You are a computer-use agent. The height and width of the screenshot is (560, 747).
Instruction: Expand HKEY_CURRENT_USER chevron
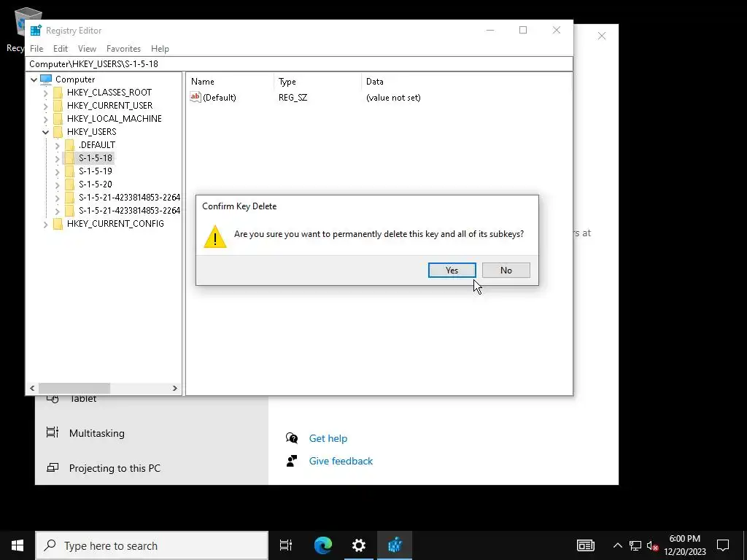pos(46,106)
